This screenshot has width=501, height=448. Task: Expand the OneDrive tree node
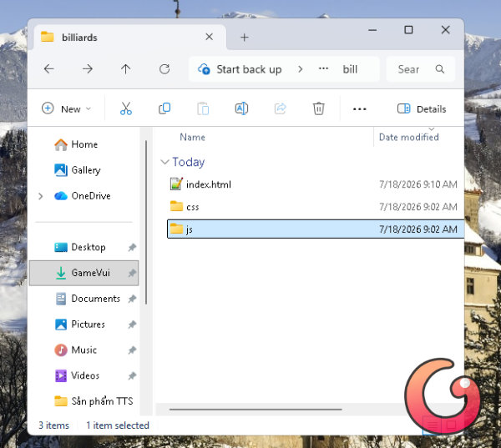(x=41, y=196)
